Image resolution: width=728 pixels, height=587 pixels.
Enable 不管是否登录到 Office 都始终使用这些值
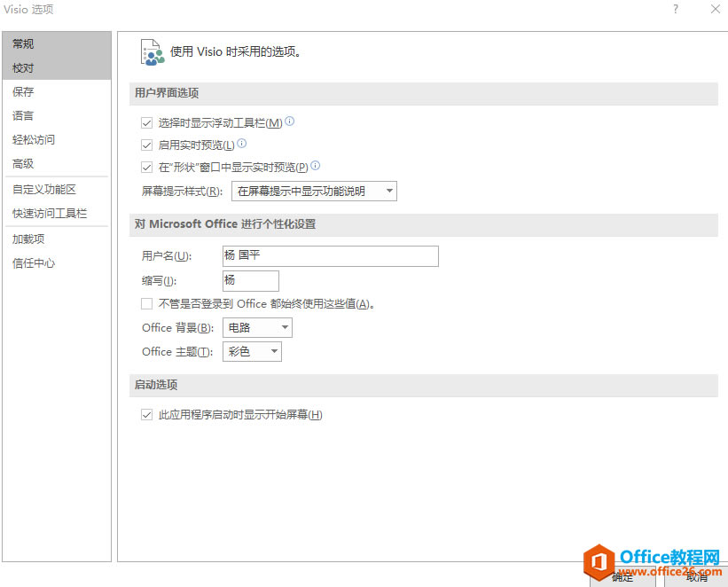click(146, 304)
